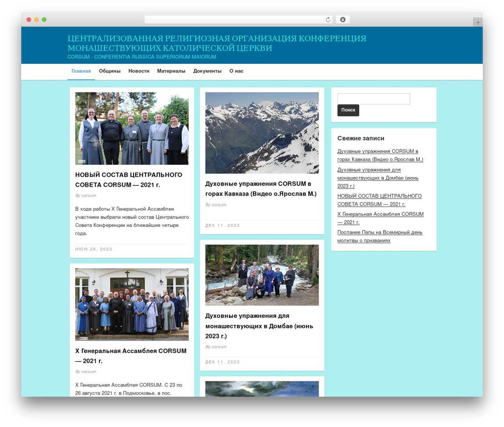Visit the О нас page

(x=236, y=71)
